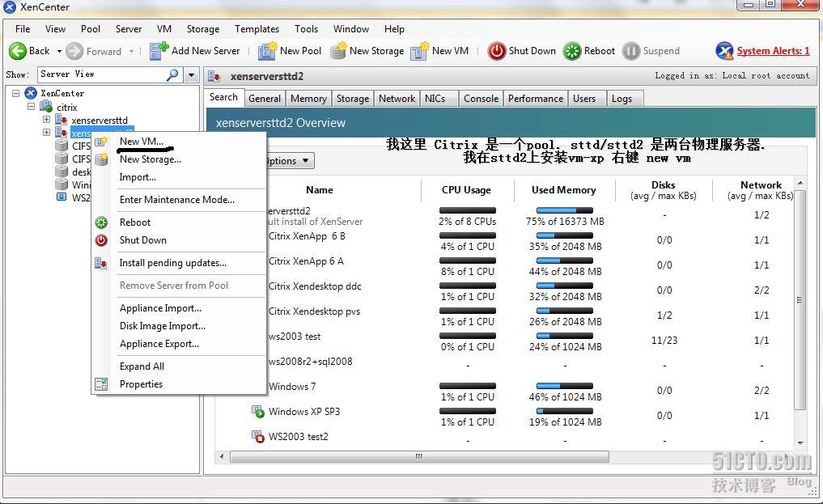Click the Reboot icon in context menu
Image resolution: width=823 pixels, height=504 pixels.
pyautogui.click(x=101, y=222)
